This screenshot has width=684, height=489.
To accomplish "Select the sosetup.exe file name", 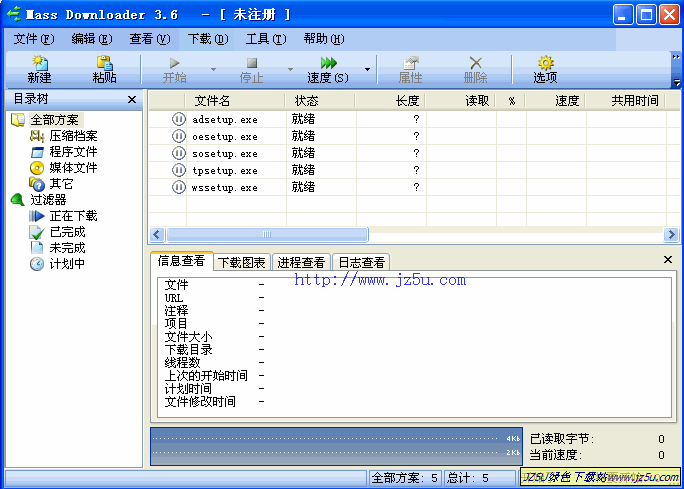I will click(x=225, y=154).
